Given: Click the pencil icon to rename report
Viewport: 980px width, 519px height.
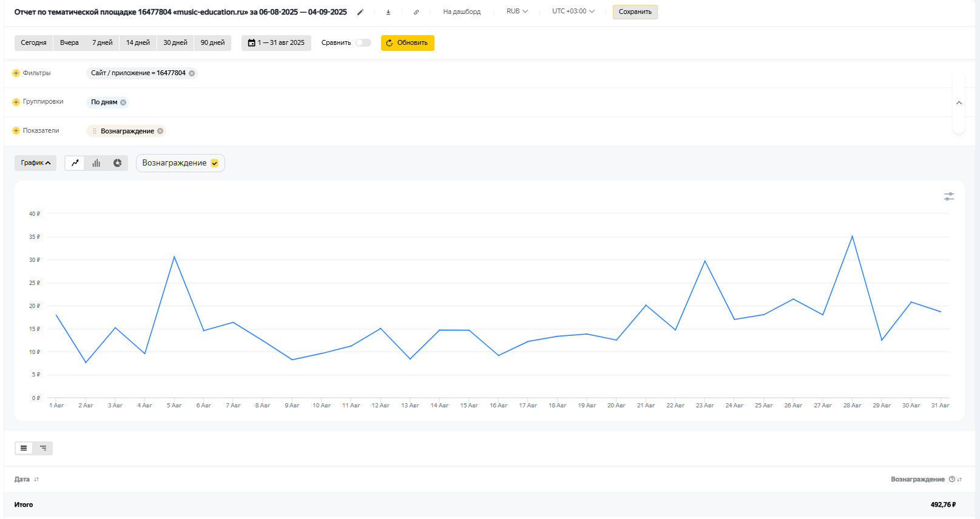Looking at the screenshot, I should (x=360, y=12).
